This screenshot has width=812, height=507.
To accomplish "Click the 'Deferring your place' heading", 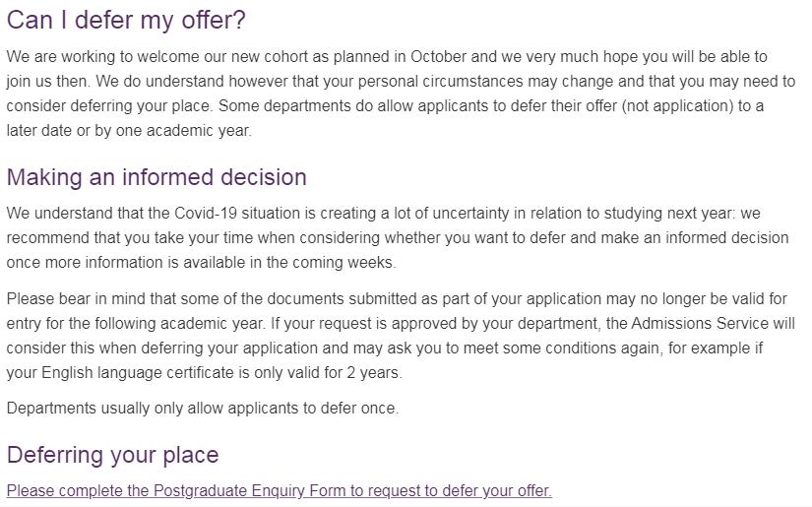I will tap(112, 455).
